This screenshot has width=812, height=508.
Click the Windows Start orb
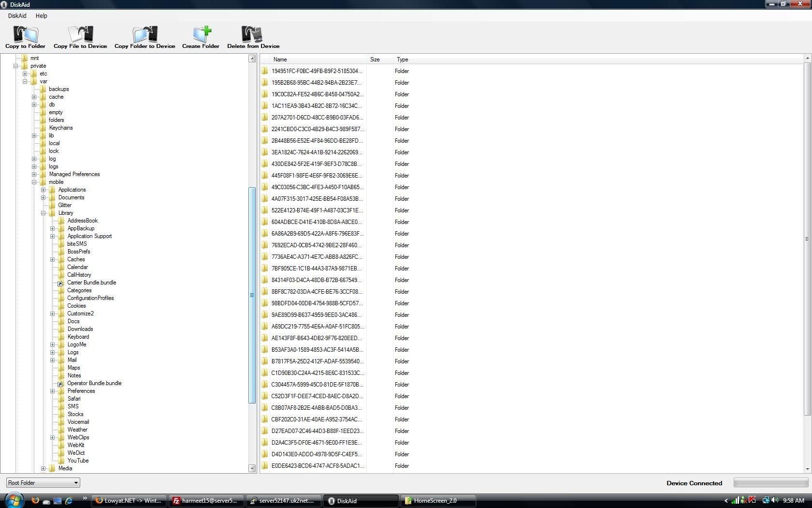(14, 500)
